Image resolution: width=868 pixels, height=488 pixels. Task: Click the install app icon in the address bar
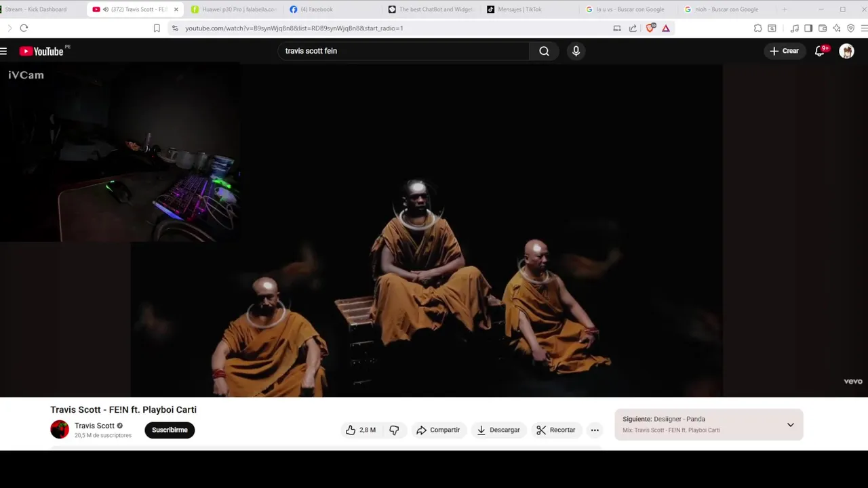tap(617, 28)
